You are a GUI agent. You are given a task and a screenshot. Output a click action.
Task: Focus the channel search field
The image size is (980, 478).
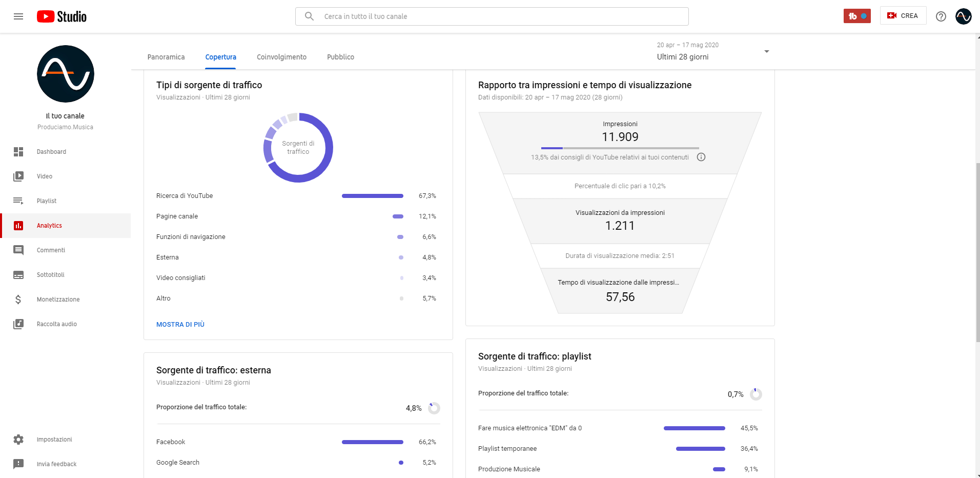492,16
